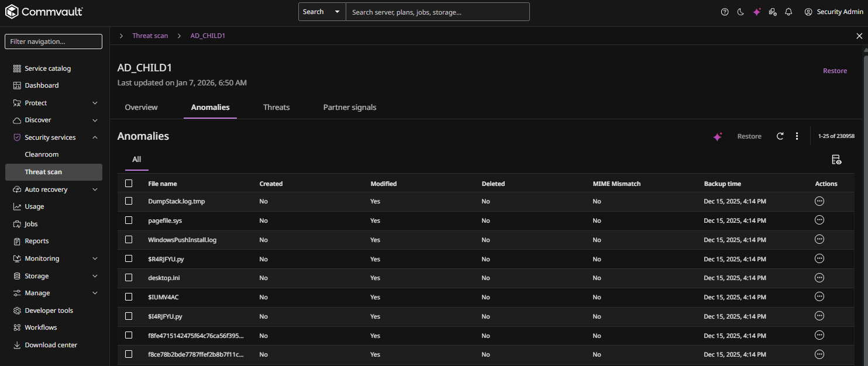Image resolution: width=868 pixels, height=366 pixels.
Task: Open the Search category dropdown
Action: tap(337, 11)
